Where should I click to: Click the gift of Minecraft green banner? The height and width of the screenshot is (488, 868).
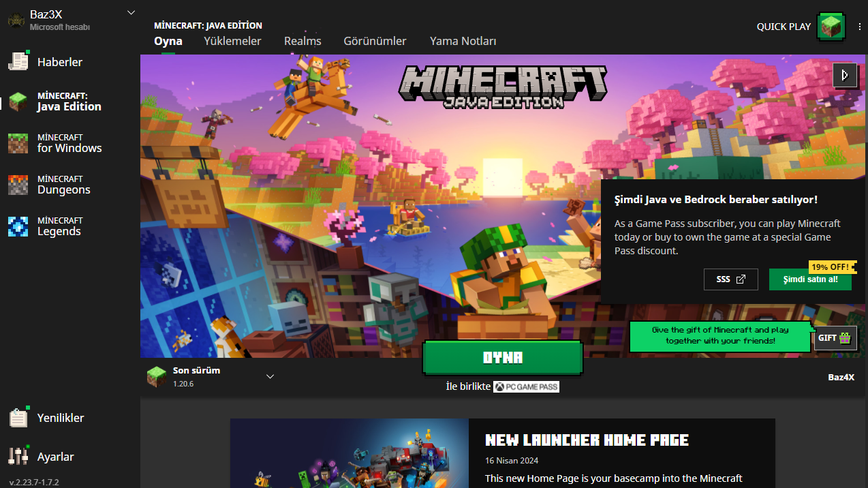[x=720, y=337]
